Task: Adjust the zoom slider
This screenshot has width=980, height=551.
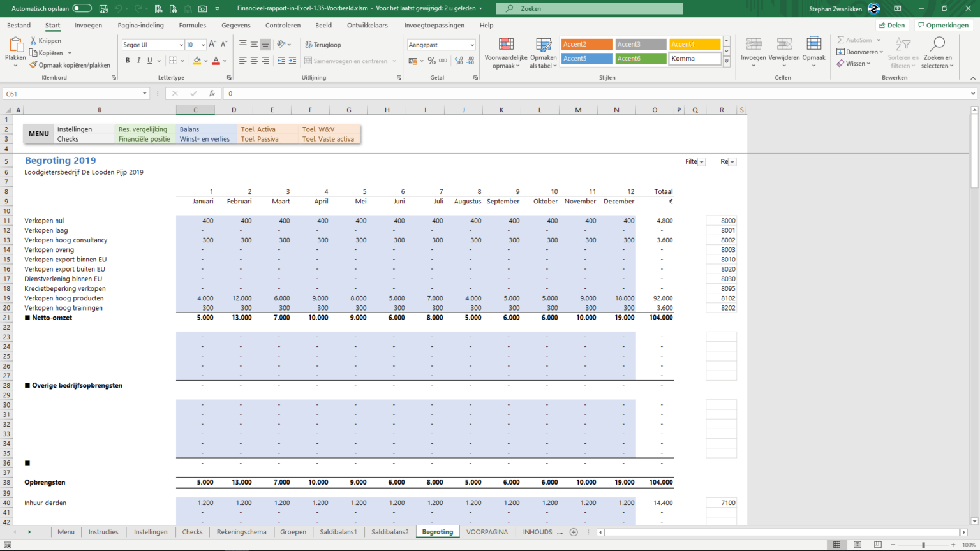Action: (924, 545)
